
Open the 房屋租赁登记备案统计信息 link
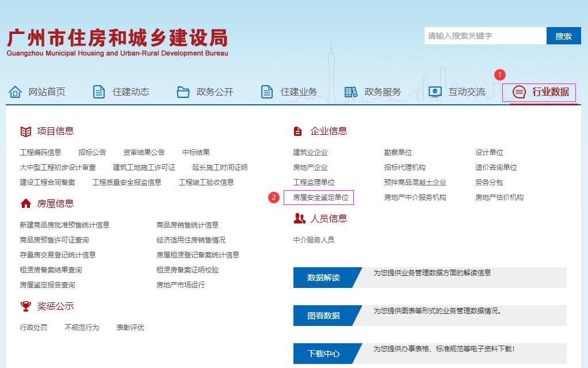[x=197, y=255]
